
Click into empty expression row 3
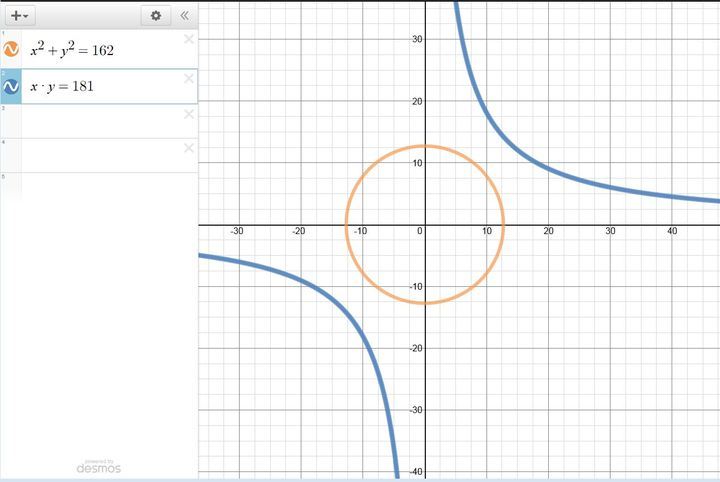click(x=100, y=121)
